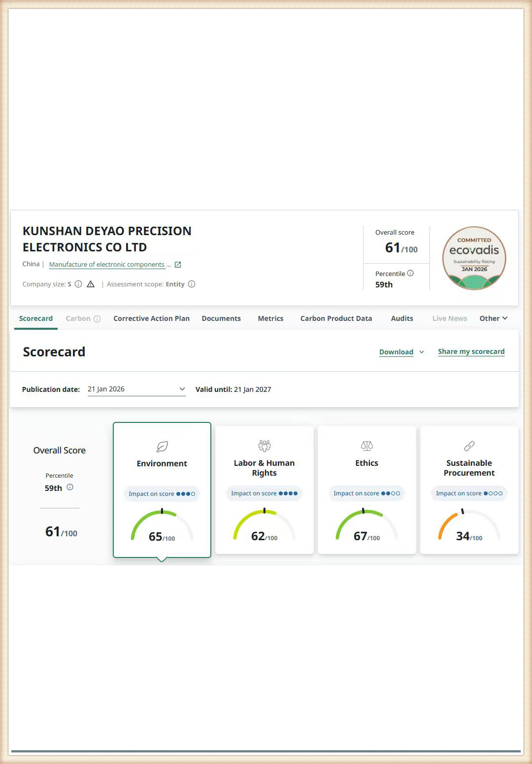The width and height of the screenshot is (532, 764).
Task: Click info icon beside 59th in Overall Score
Action: 70,487
